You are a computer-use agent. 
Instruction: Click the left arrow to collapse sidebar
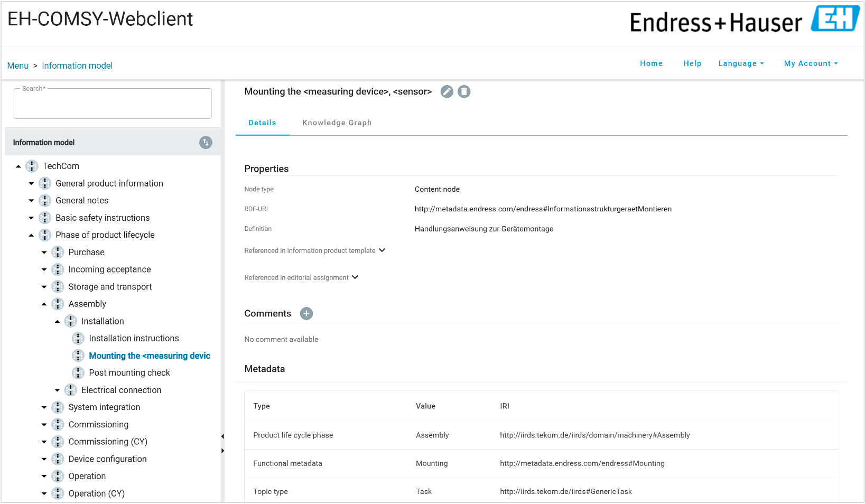click(x=222, y=436)
